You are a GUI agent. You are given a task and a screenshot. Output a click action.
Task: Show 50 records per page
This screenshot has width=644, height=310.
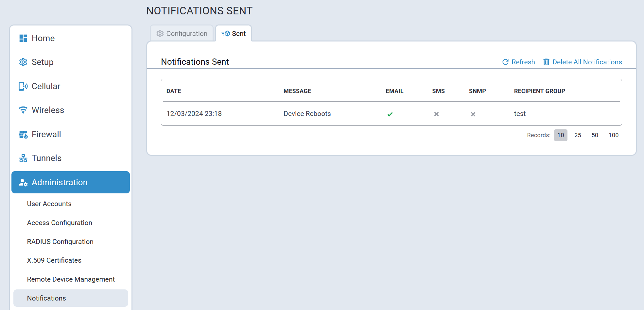[595, 135]
